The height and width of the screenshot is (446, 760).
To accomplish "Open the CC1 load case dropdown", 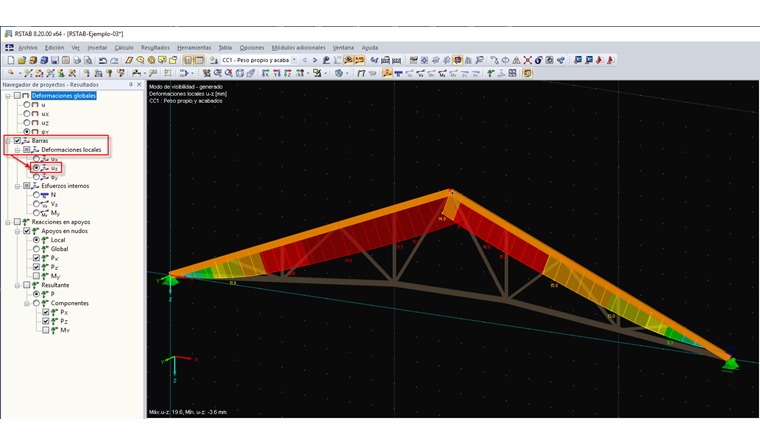I will click(295, 60).
